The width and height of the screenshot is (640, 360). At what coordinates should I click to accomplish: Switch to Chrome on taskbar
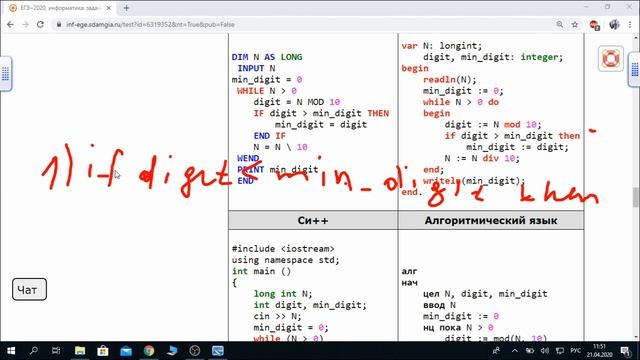click(149, 351)
